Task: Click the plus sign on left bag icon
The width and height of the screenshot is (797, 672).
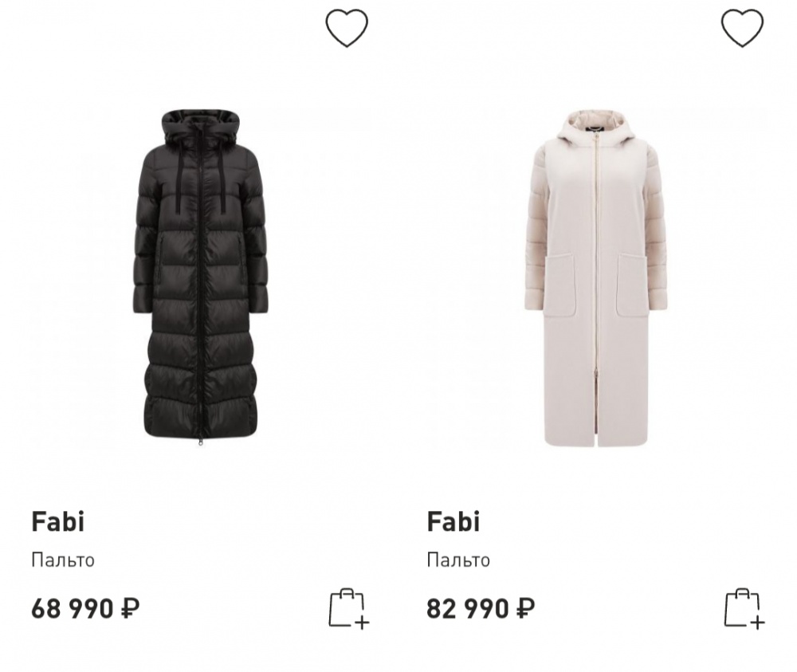Action: pyautogui.click(x=362, y=623)
